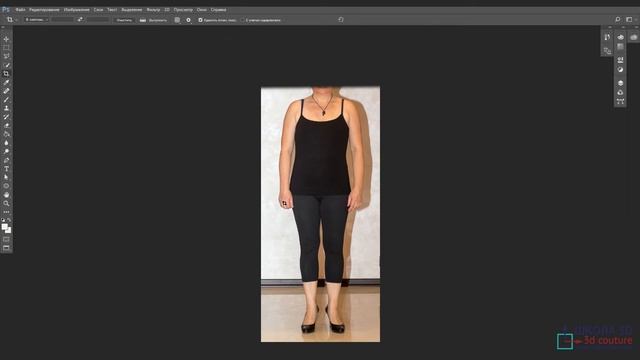This screenshot has width=640, height=360.
Task: Open the Просмотр menu
Action: 183,9
